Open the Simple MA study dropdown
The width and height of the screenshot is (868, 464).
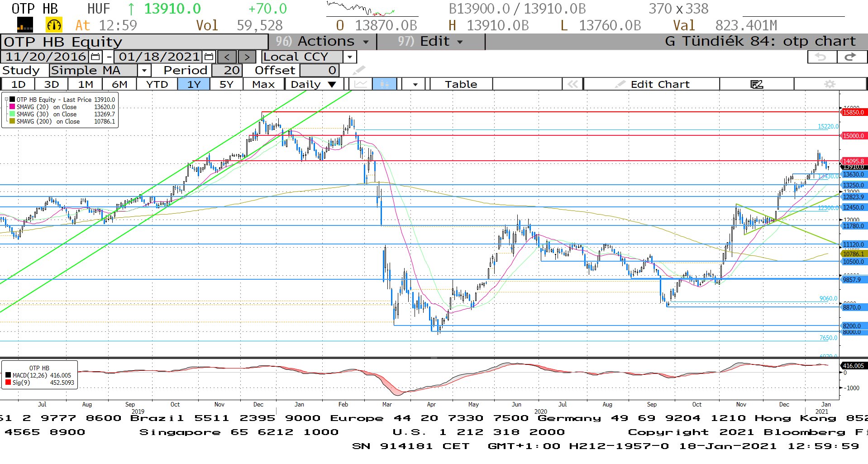(x=144, y=70)
